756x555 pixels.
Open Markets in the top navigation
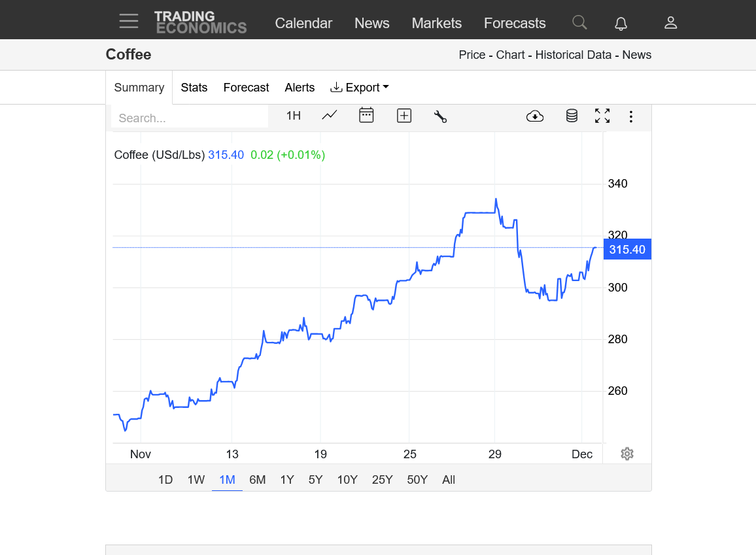(x=436, y=23)
